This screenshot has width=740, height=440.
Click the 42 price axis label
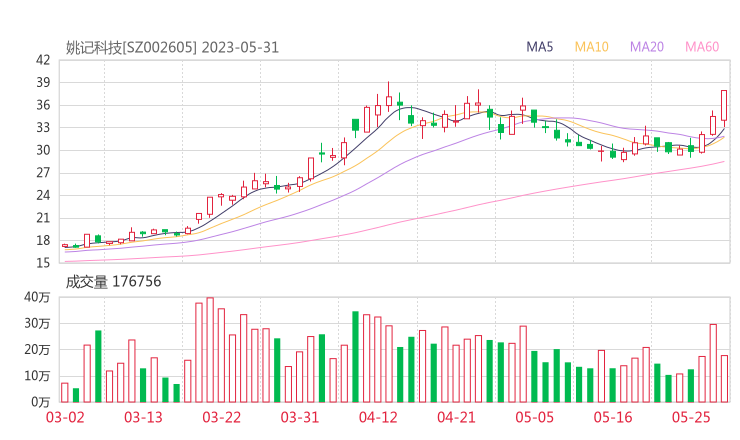(x=43, y=60)
